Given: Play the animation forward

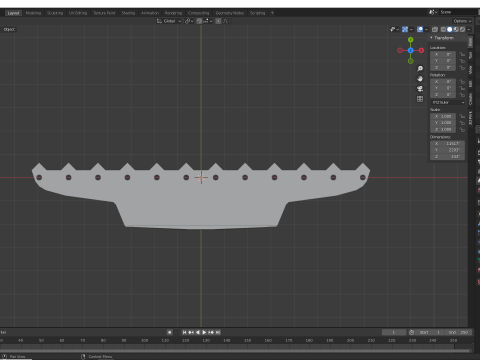Looking at the screenshot, I should click(204, 332).
